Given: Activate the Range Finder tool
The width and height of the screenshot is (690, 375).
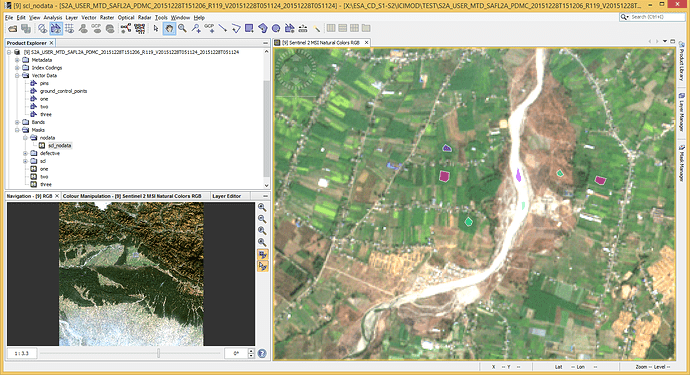Looking at the screenshot, I should click(303, 29).
